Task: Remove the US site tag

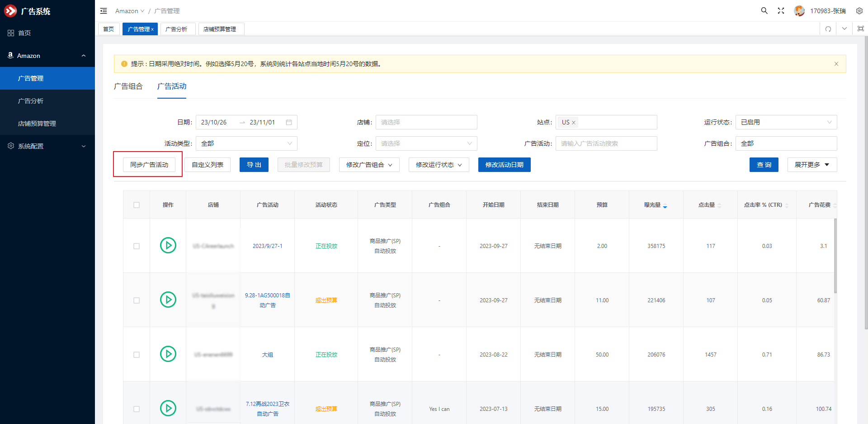Action: 574,123
